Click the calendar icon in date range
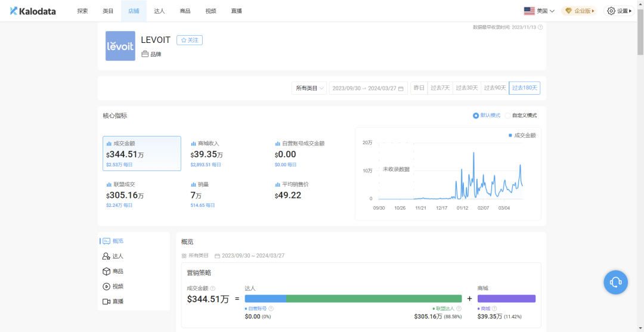Viewport: 644px width, 332px height. [401, 88]
